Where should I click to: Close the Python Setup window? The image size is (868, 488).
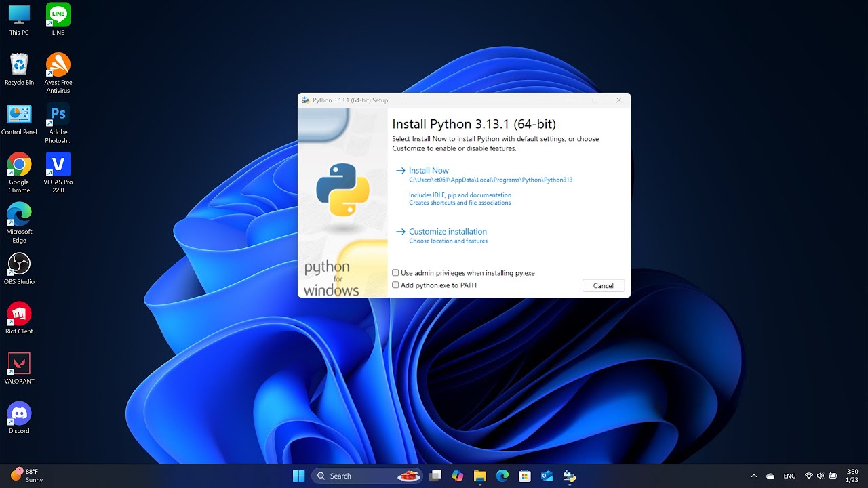pyautogui.click(x=618, y=100)
